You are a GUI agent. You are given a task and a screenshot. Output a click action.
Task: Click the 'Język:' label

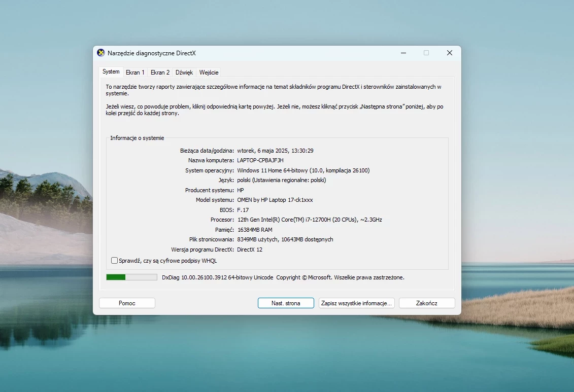pyautogui.click(x=226, y=180)
